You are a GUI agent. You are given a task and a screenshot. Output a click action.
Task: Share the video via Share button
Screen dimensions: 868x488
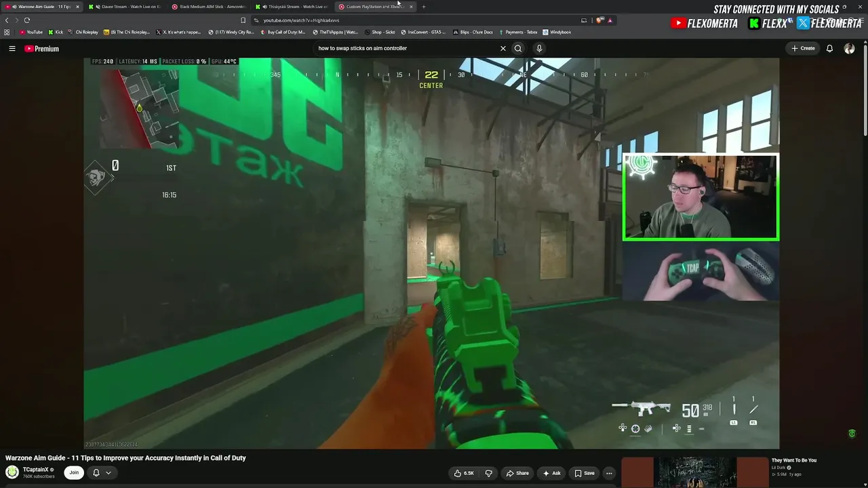519,473
